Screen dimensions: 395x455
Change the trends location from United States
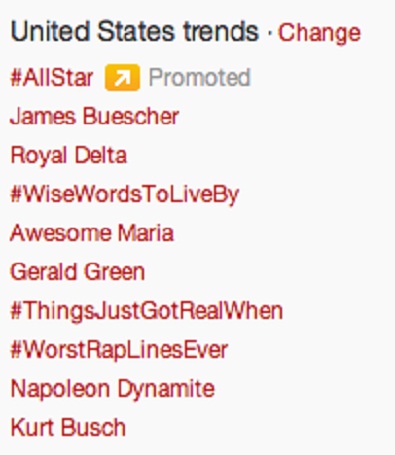click(319, 33)
